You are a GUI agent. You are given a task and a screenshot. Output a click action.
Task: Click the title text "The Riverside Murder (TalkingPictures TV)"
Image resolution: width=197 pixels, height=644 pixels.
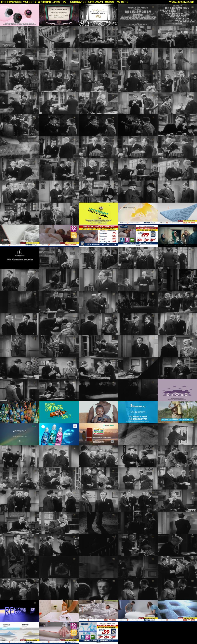[33, 2]
